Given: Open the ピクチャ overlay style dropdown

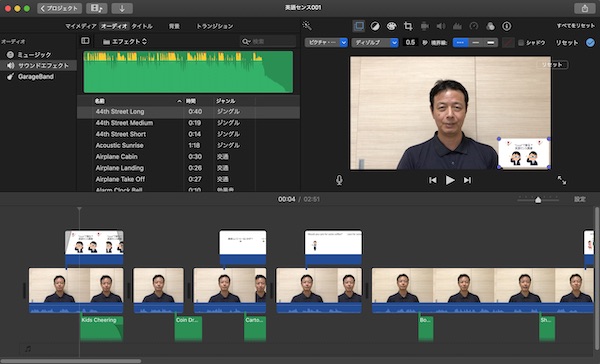Looking at the screenshot, I should [x=326, y=42].
